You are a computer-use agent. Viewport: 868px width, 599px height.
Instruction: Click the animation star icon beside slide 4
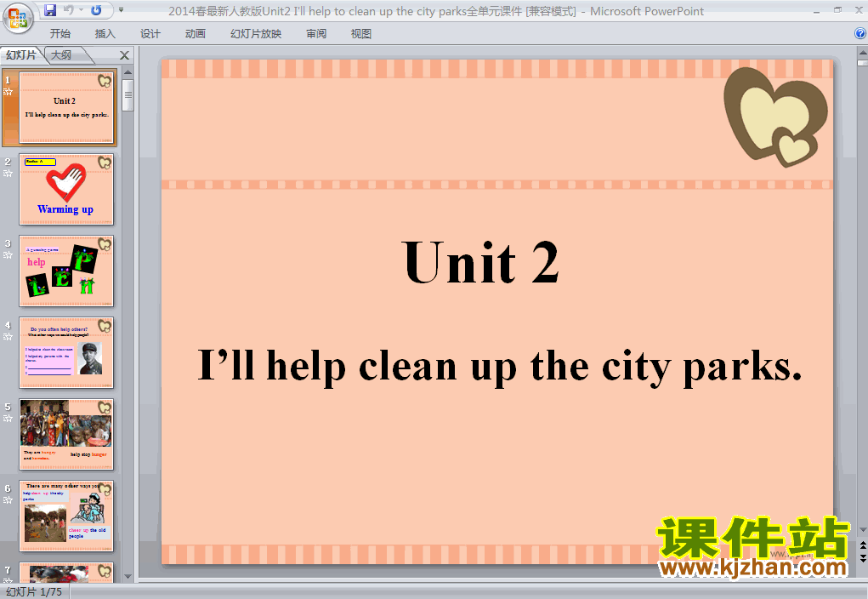[x=8, y=336]
